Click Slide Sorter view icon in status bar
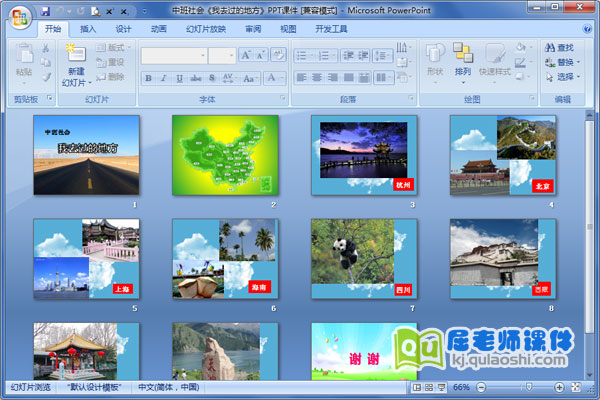600x400 pixels. point(429,387)
